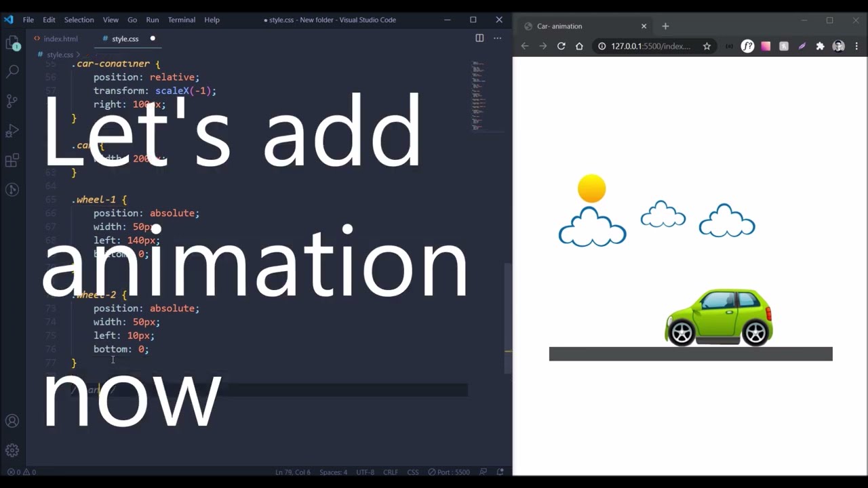Viewport: 868px width, 488px height.
Task: Open the notifications bell in status bar
Action: tap(500, 472)
